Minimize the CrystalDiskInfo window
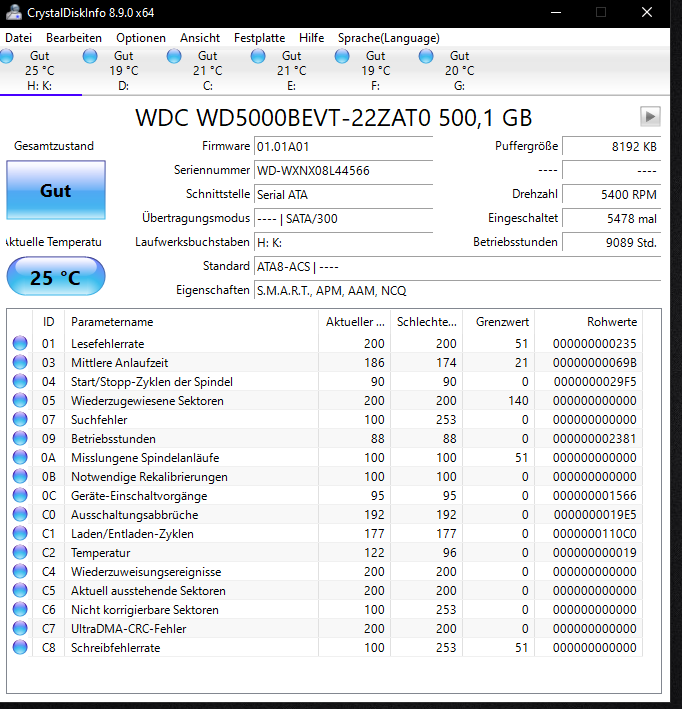Screen dimensions: 682x709 [556, 12]
